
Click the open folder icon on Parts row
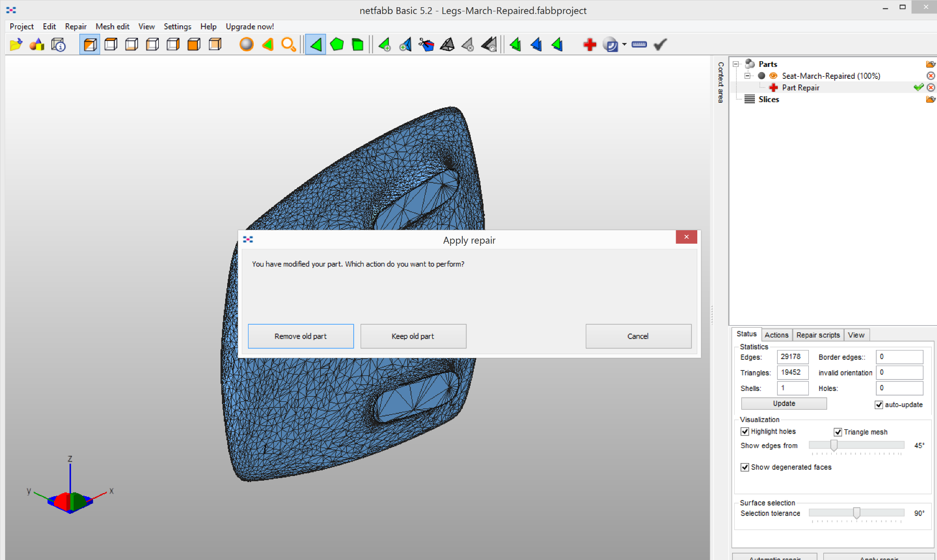tap(931, 64)
